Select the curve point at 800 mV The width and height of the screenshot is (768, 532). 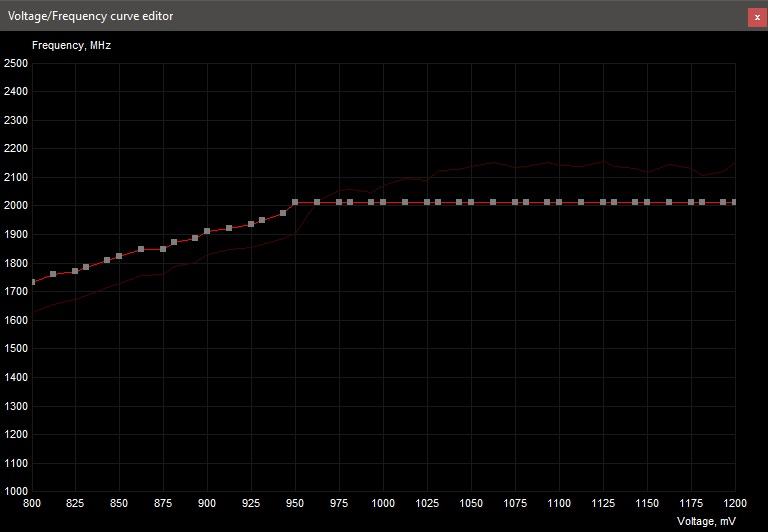coord(32,282)
